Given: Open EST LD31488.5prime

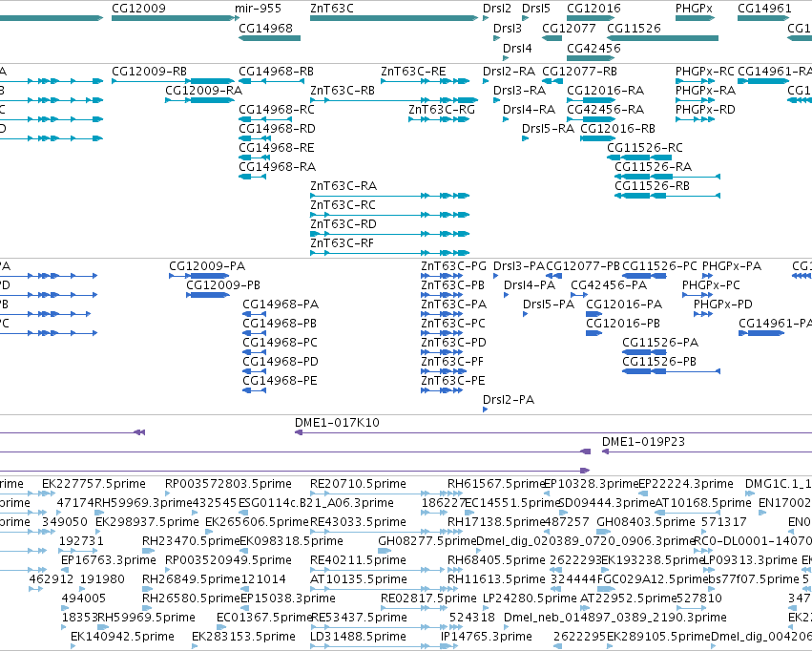Looking at the screenshot, I should pos(358,637).
